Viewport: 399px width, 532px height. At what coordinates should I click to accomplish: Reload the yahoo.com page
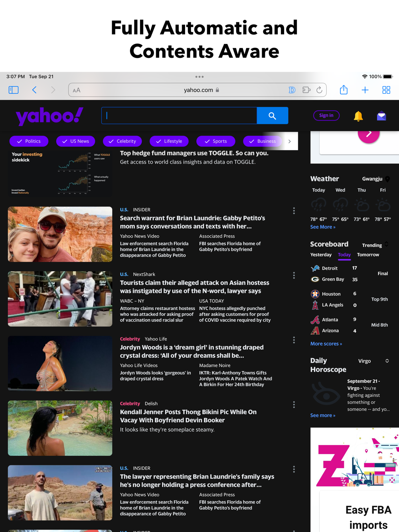(320, 90)
